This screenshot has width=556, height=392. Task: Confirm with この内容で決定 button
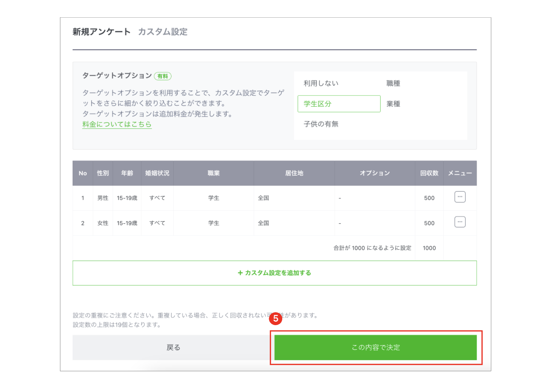376,347
